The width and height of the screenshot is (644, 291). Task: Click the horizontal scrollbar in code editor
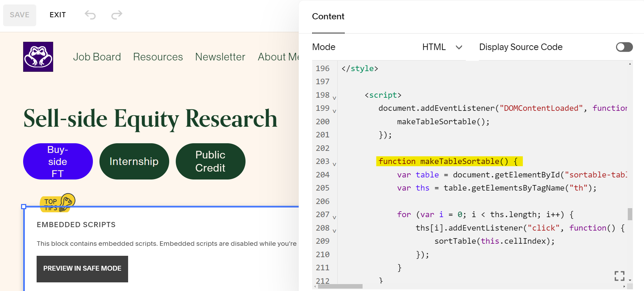[340, 287]
